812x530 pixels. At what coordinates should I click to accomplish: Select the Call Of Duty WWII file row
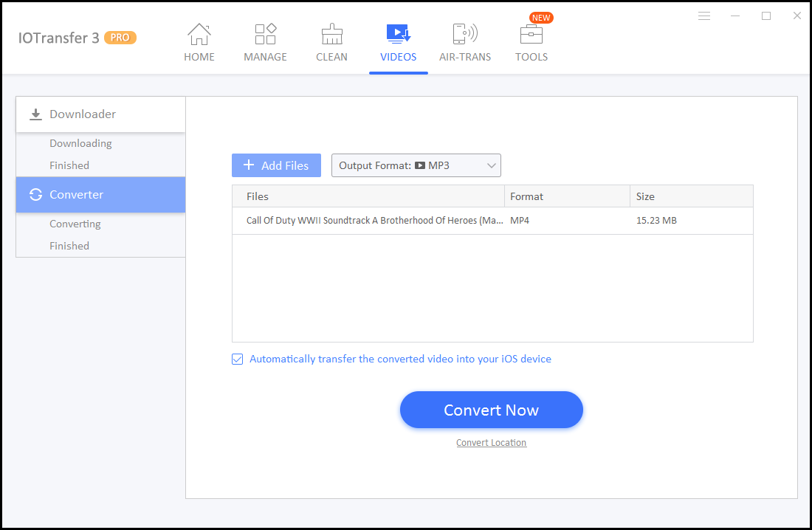(373, 221)
